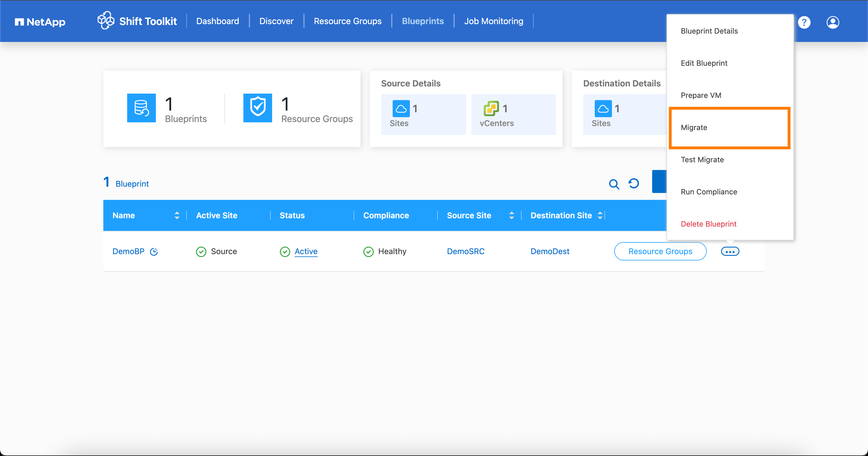Image resolution: width=868 pixels, height=456 pixels.
Task: Click the Destination Details heading
Action: [x=622, y=83]
